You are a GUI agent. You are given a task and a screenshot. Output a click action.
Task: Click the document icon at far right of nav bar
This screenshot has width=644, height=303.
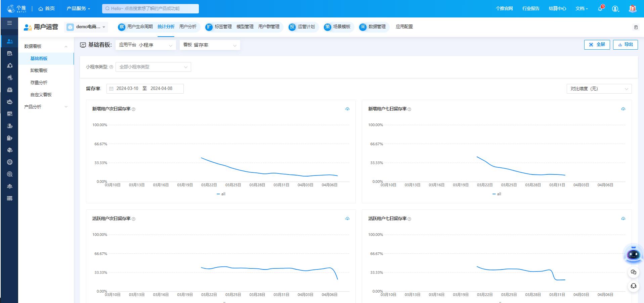click(x=636, y=27)
